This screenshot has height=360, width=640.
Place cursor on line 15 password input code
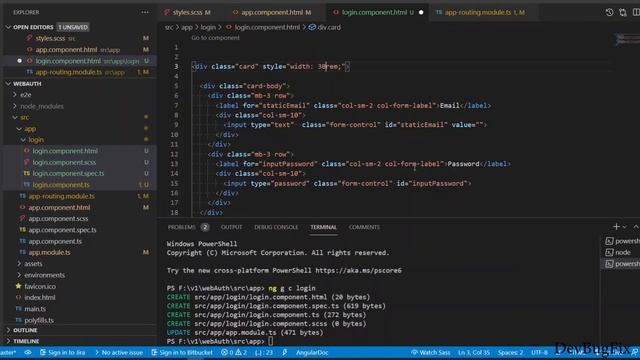click(x=347, y=183)
